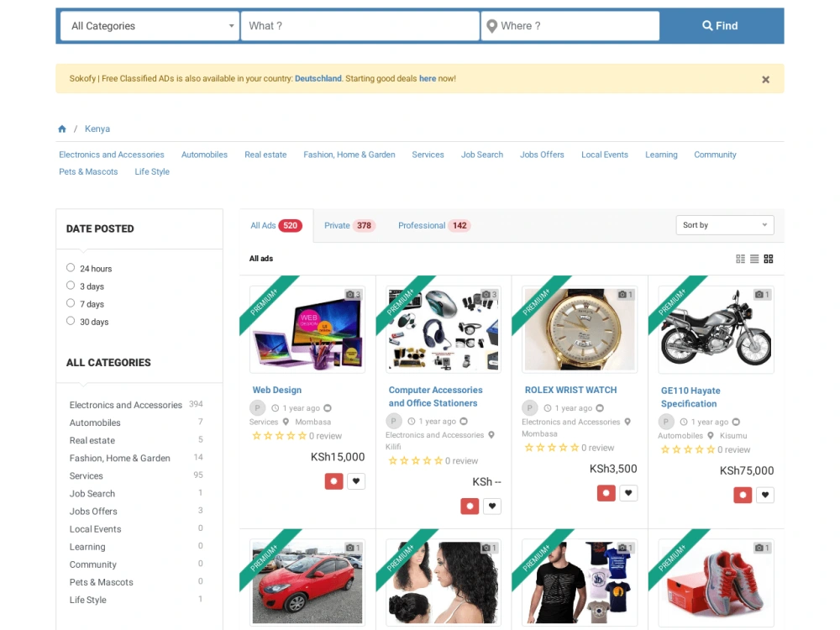This screenshot has height=630, width=840.
Task: Open Community in top category menu
Action: 715,155
